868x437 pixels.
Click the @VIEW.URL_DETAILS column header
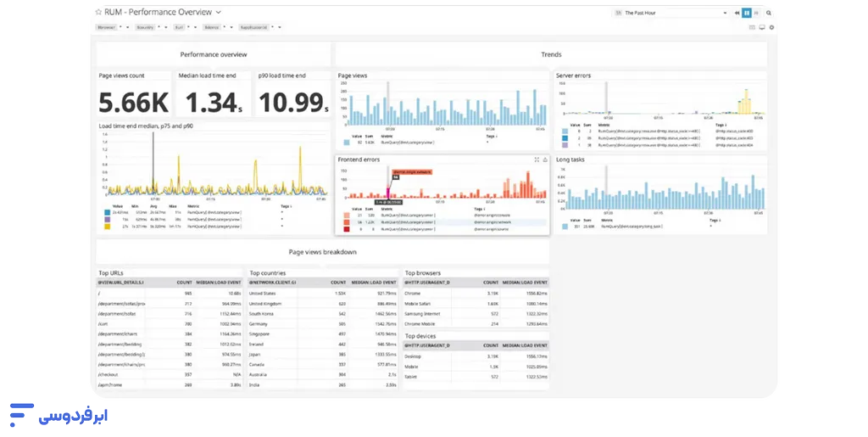(120, 283)
